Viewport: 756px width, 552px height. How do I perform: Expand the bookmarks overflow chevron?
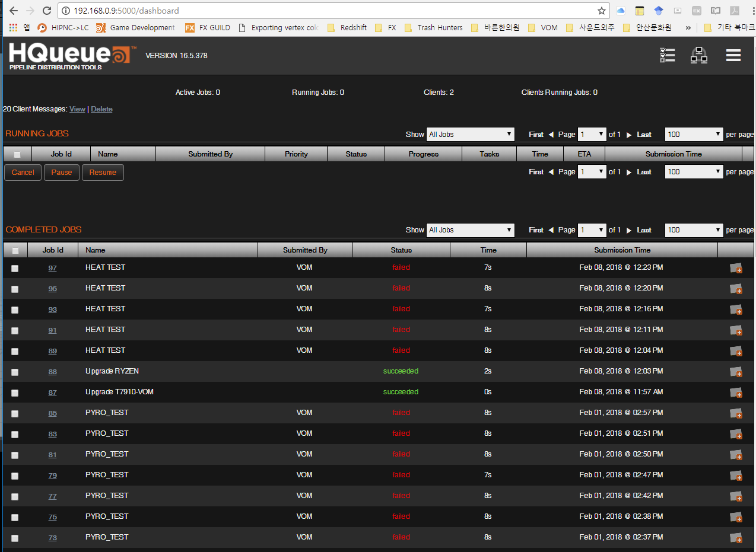coord(688,27)
